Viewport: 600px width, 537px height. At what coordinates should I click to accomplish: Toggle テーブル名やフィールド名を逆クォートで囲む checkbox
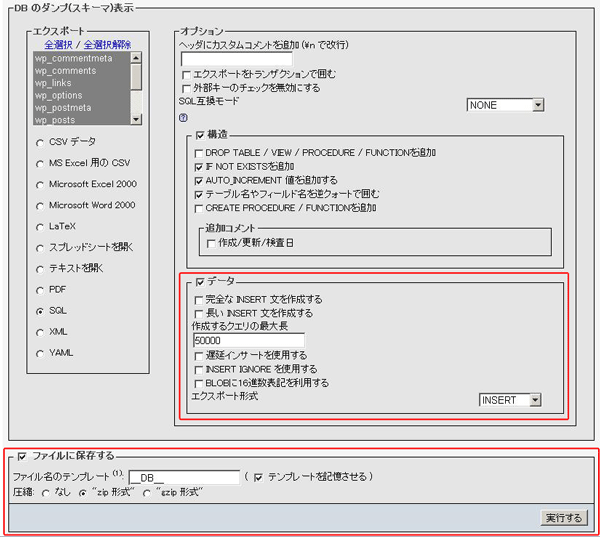point(199,195)
